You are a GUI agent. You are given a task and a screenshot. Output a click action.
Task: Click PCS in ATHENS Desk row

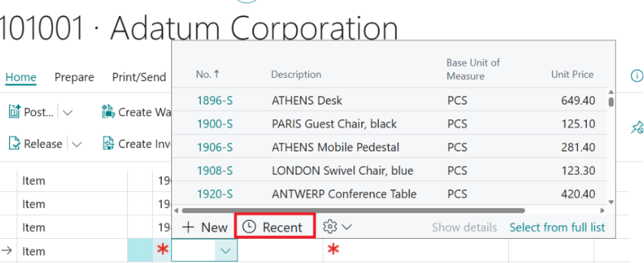point(457,101)
